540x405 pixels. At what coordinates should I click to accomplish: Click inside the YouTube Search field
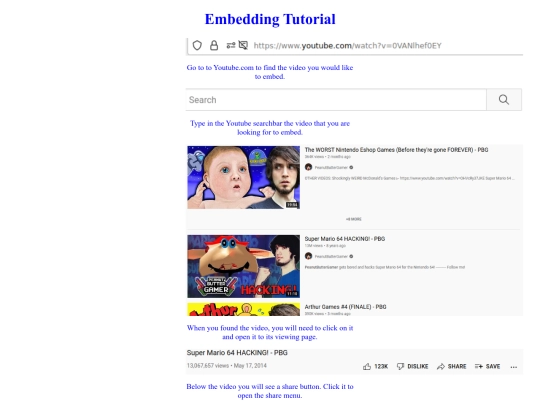click(x=336, y=100)
